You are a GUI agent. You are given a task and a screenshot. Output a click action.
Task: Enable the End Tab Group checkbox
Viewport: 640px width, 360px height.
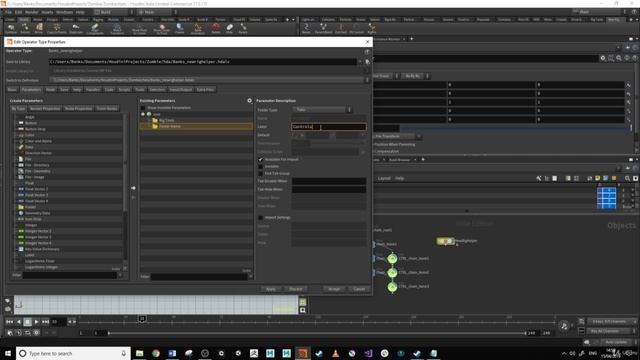pyautogui.click(x=260, y=173)
